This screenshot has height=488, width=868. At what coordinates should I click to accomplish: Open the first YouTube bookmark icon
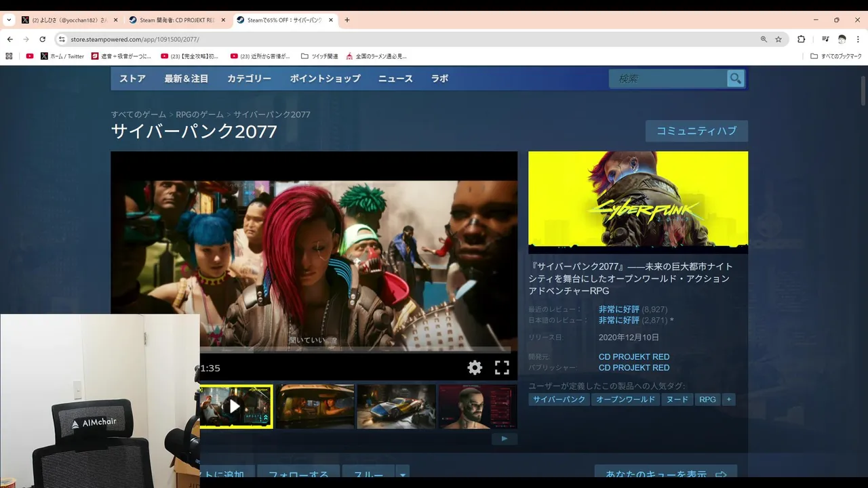[x=29, y=56]
